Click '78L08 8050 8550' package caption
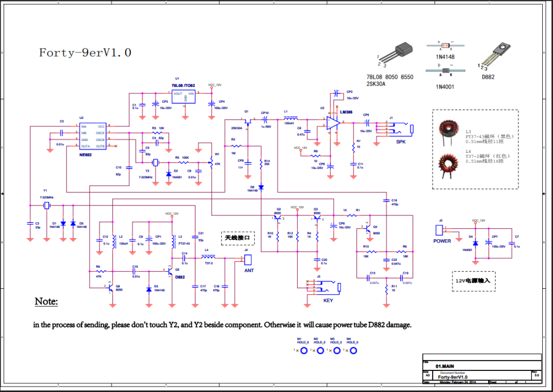The width and height of the screenshot is (553, 392). (x=390, y=77)
